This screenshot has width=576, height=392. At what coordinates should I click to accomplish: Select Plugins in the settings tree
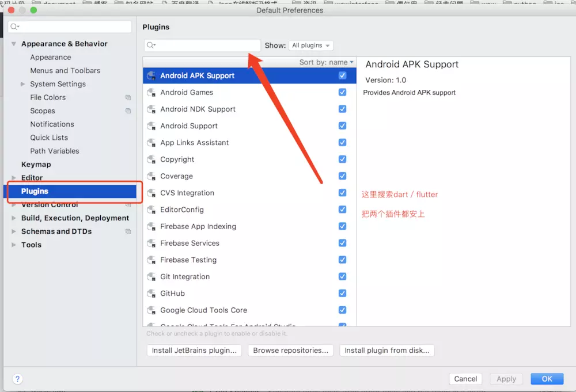tap(70, 191)
